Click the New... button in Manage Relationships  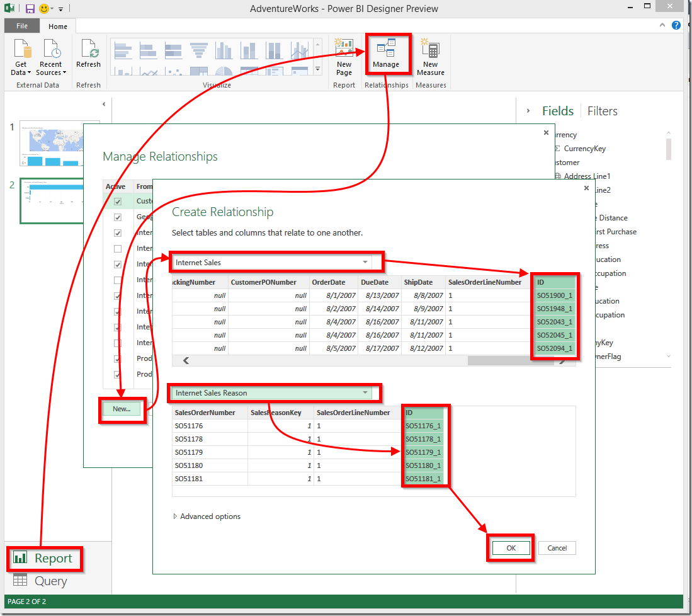click(x=122, y=409)
